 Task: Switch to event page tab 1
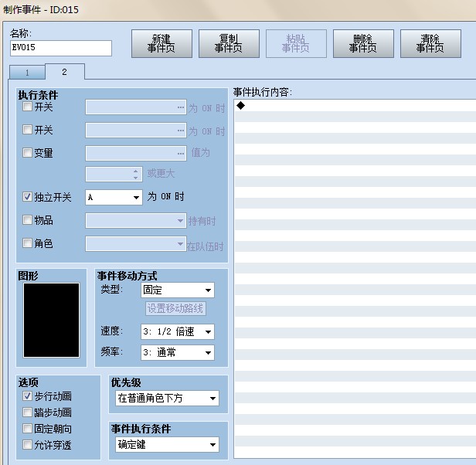pos(27,73)
